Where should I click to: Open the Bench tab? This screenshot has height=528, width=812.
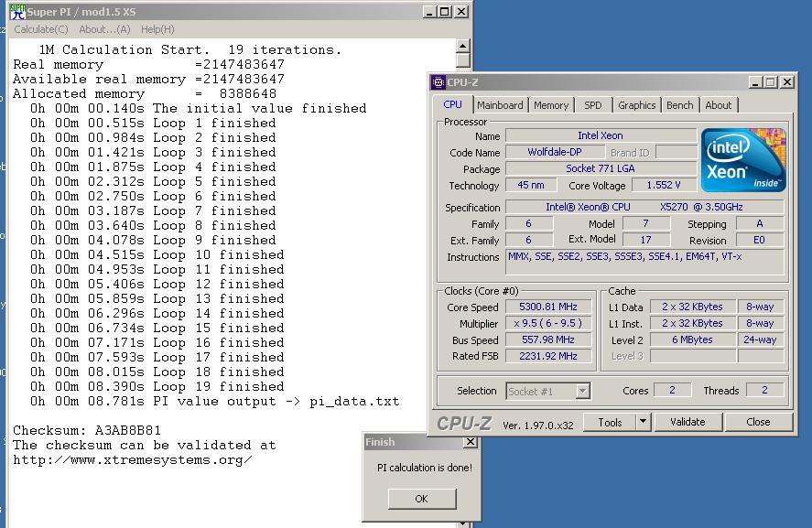[x=679, y=104]
